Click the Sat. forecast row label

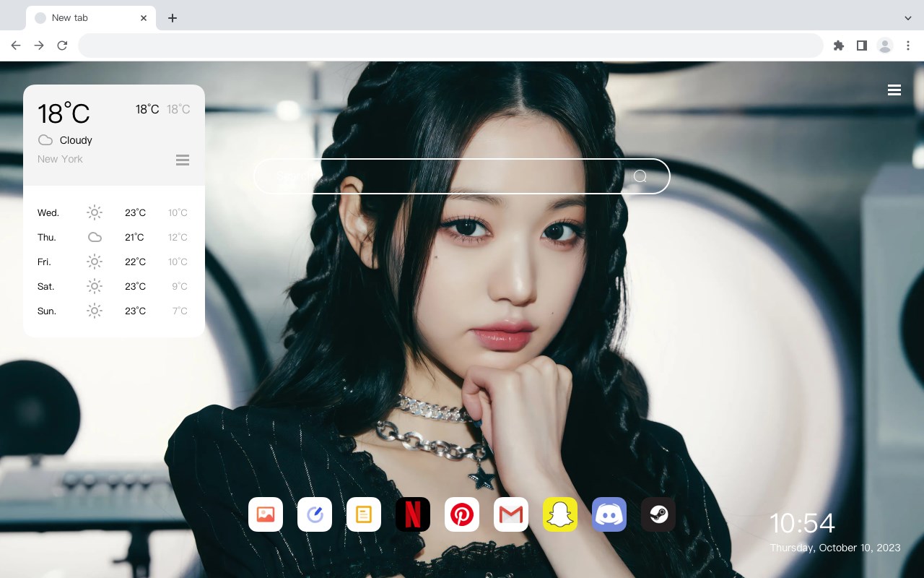click(x=46, y=286)
